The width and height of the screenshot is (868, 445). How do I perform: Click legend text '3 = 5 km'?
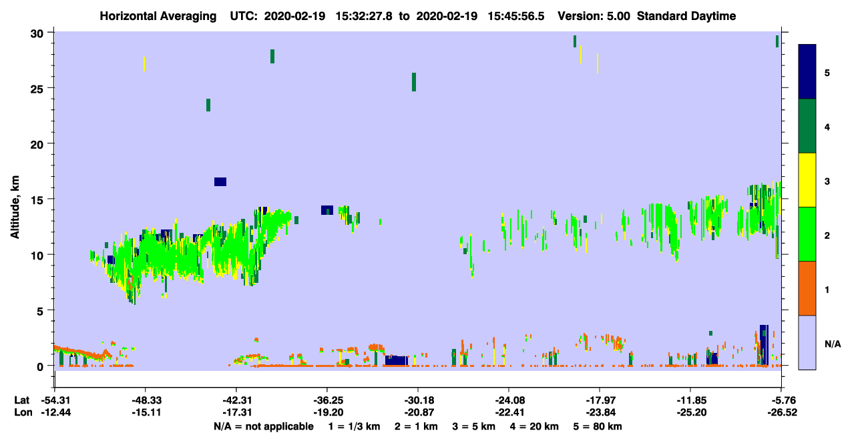475,426
